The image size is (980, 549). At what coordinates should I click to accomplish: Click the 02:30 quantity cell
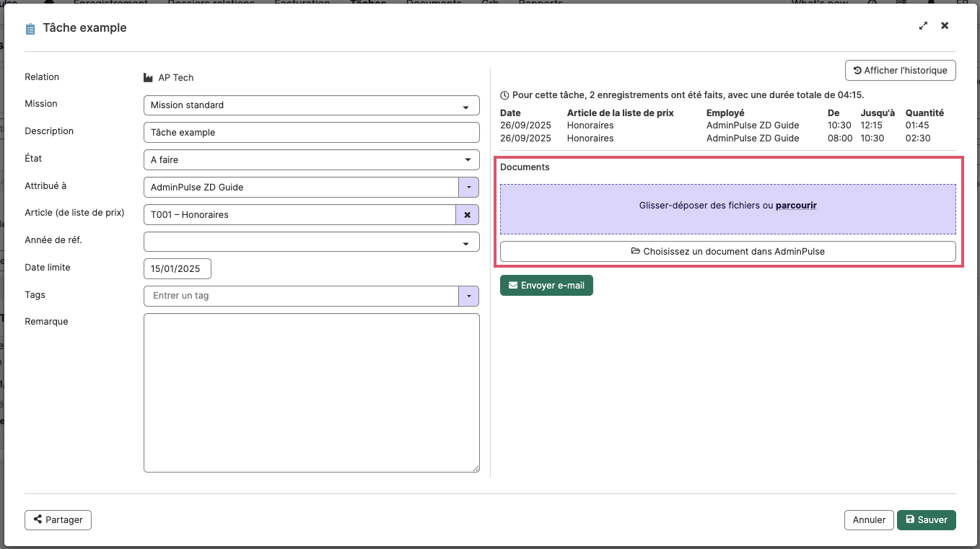click(918, 139)
